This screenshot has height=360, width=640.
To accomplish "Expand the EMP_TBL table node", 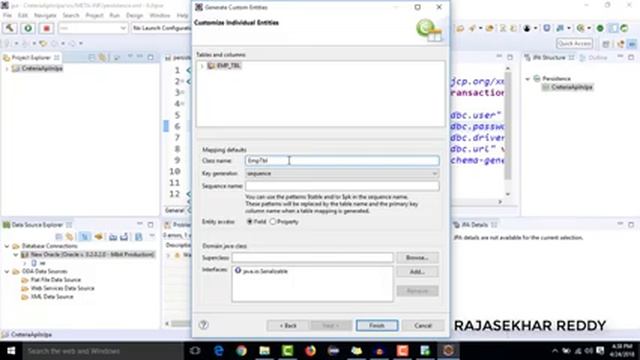I will pos(202,66).
